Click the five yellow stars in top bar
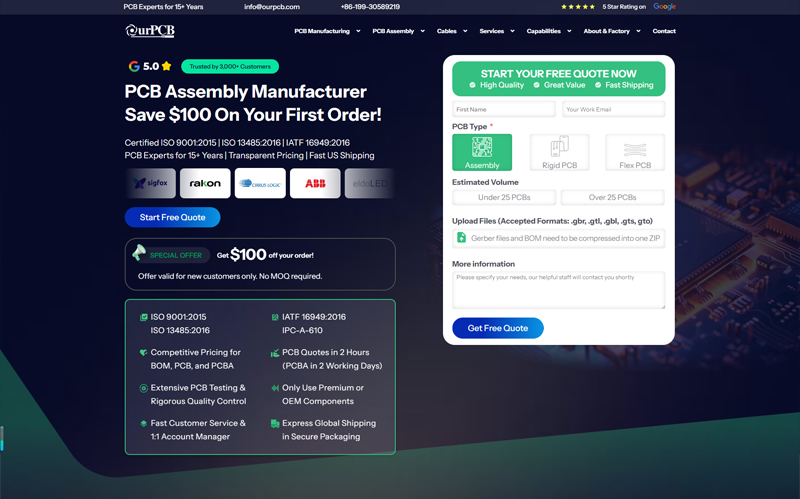The height and width of the screenshot is (499, 800). click(x=578, y=7)
